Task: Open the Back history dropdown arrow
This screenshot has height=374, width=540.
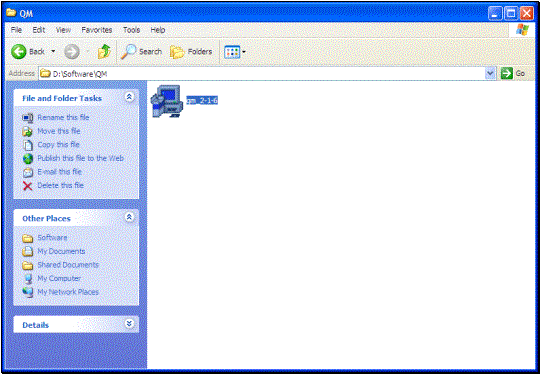Action: coord(53,52)
